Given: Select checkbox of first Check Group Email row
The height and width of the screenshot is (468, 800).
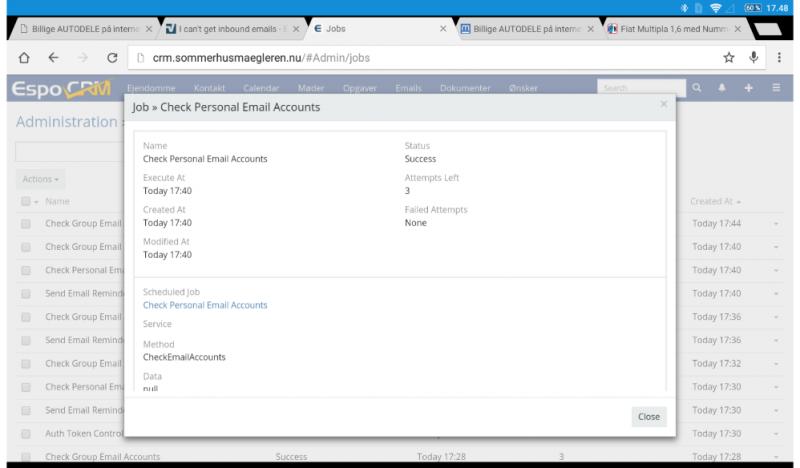Looking at the screenshot, I should [25, 223].
